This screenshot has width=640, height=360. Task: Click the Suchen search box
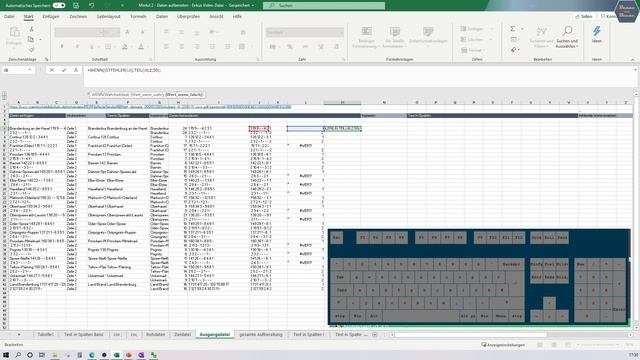point(324,5)
